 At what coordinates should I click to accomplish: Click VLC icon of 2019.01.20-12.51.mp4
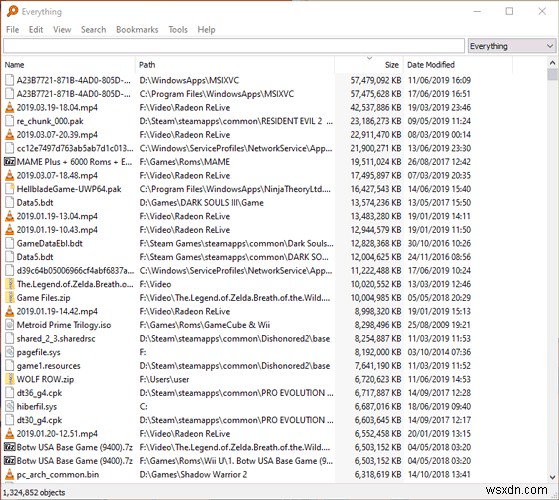[x=10, y=433]
